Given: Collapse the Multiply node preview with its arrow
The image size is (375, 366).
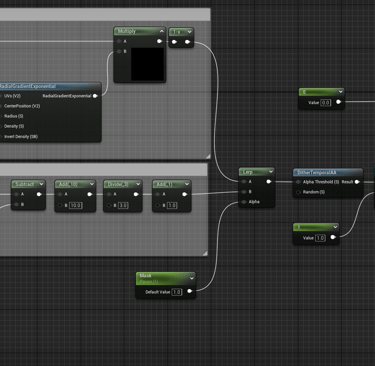Looking at the screenshot, I should (x=162, y=31).
